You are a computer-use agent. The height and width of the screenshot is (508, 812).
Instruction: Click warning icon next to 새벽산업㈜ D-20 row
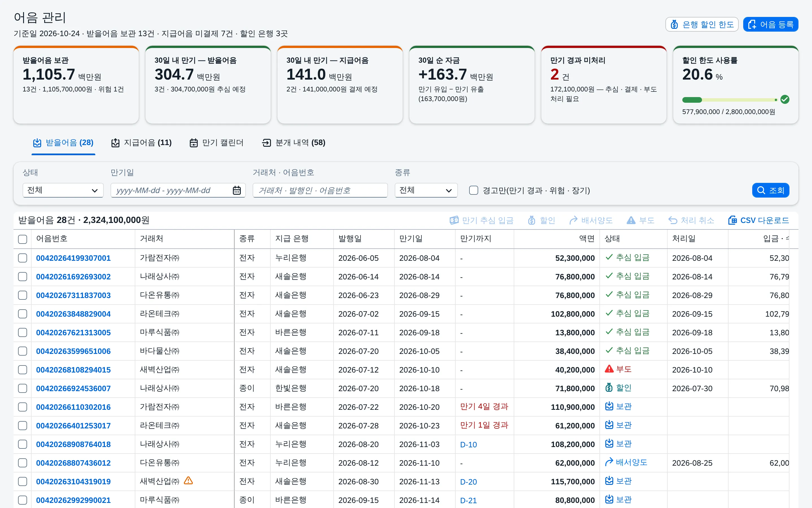pos(188,481)
